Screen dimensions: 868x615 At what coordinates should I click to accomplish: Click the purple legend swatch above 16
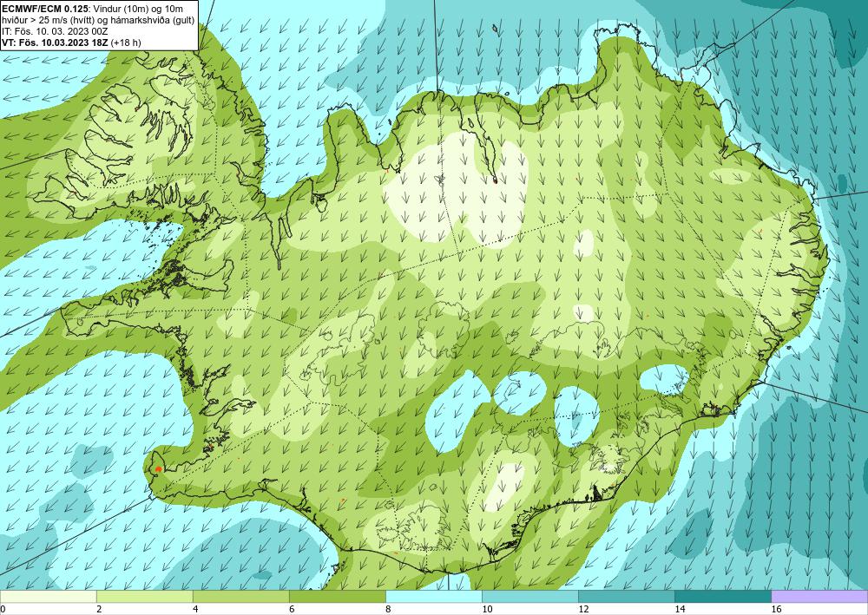[x=819, y=597]
